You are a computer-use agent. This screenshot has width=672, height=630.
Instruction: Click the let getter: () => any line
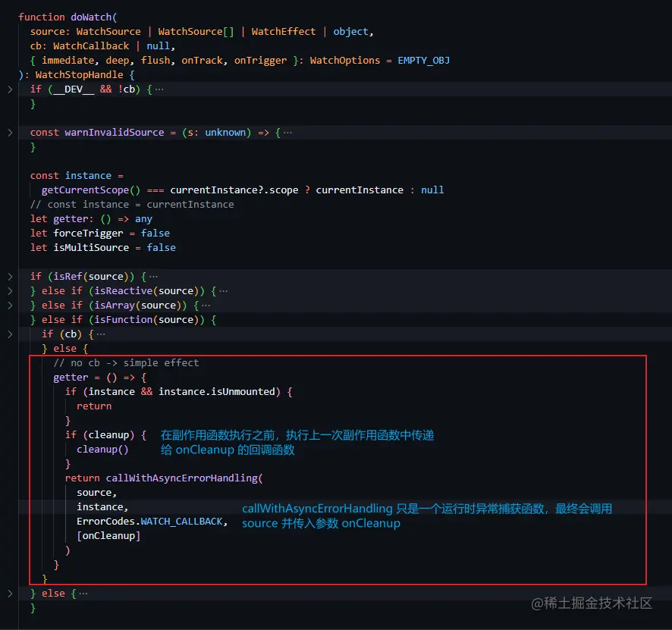91,219
